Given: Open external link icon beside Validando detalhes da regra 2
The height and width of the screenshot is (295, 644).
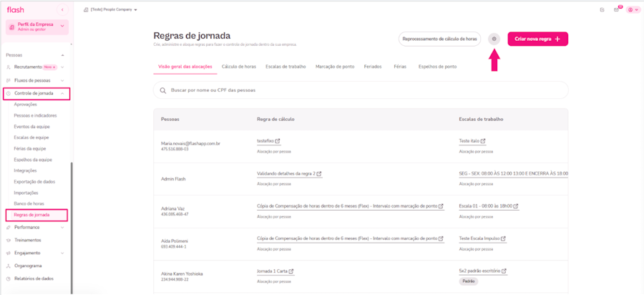Looking at the screenshot, I should [319, 173].
